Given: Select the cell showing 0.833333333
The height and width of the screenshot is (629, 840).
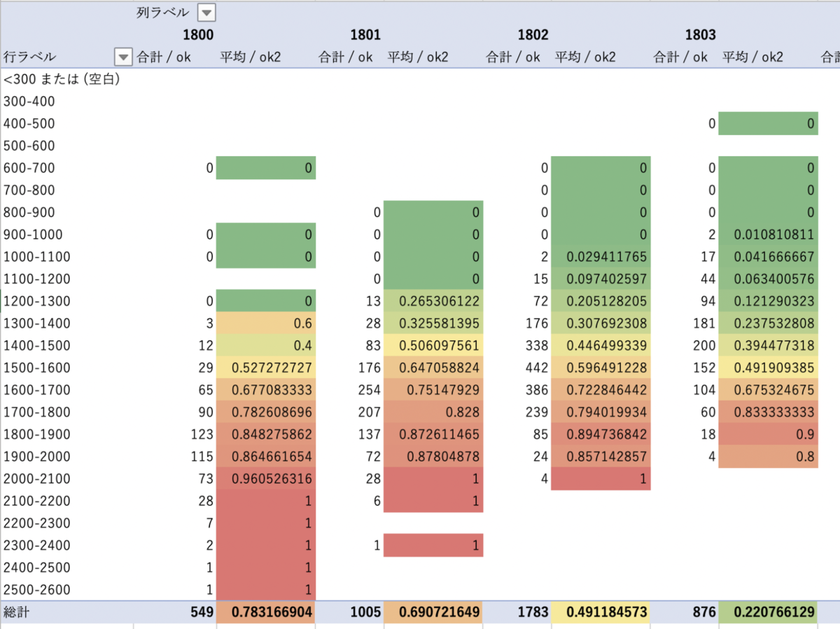Looking at the screenshot, I should pos(769,412).
